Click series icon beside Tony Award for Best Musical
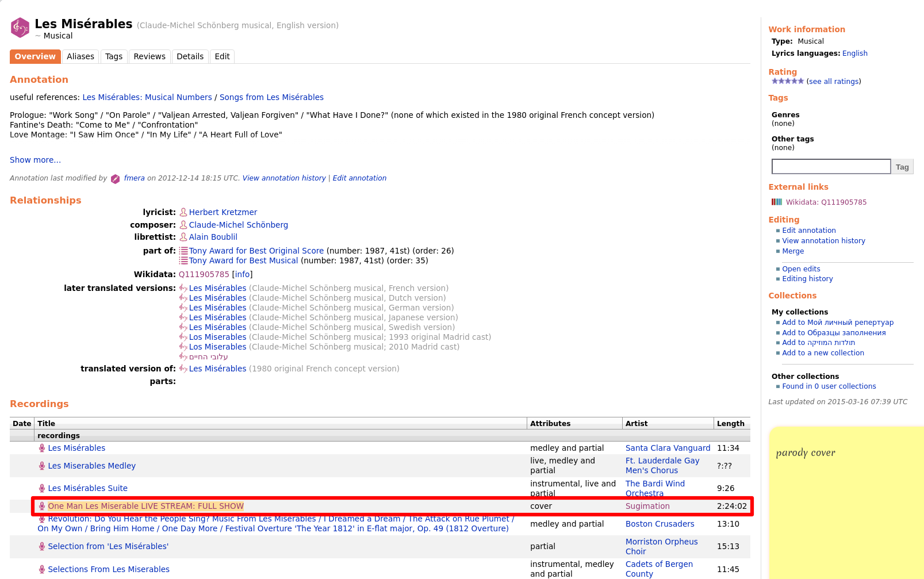Screen dimensions: 924x579 [183, 260]
